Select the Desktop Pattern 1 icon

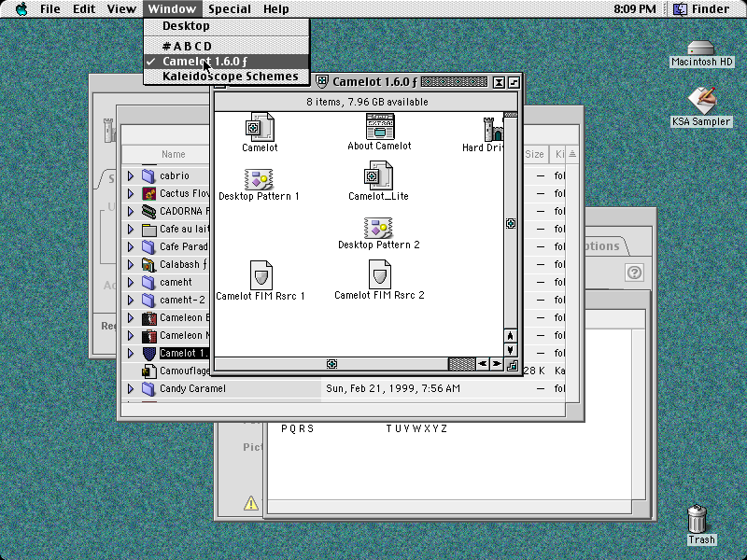(259, 179)
